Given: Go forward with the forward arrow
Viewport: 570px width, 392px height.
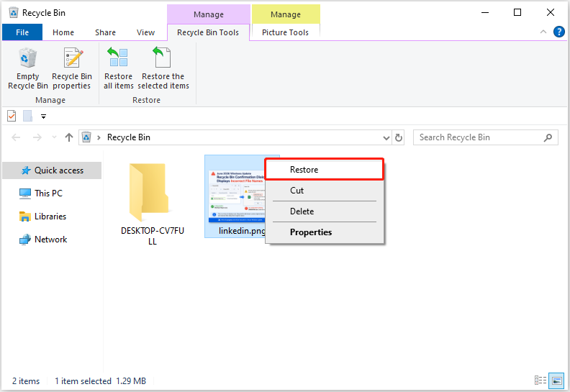Looking at the screenshot, I should pos(37,137).
